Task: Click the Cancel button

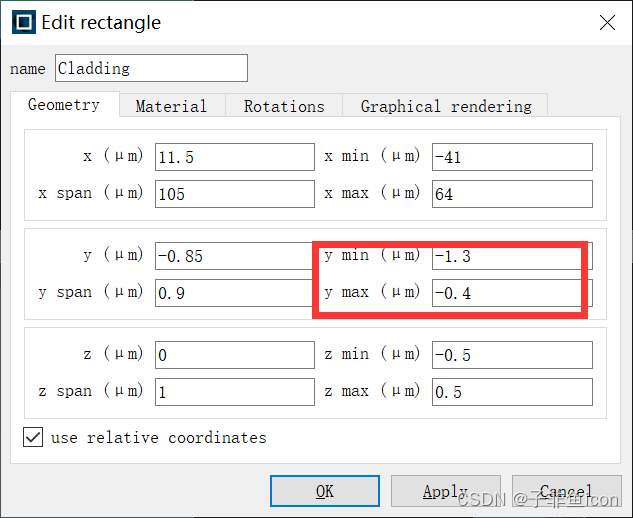Action: point(566,491)
